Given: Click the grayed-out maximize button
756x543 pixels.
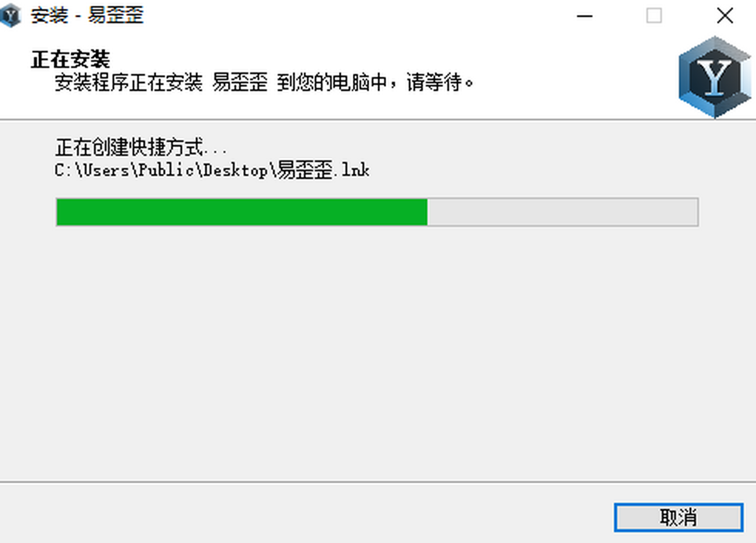Looking at the screenshot, I should (x=655, y=16).
